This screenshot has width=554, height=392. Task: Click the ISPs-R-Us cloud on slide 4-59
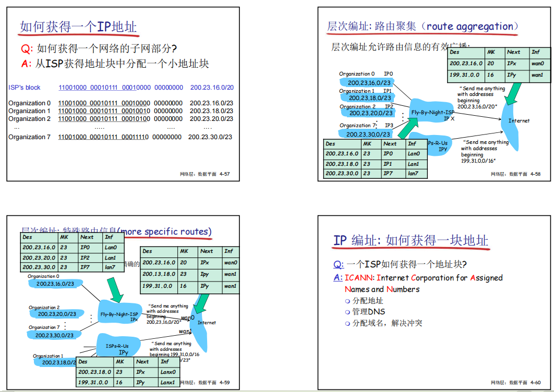[117, 347]
